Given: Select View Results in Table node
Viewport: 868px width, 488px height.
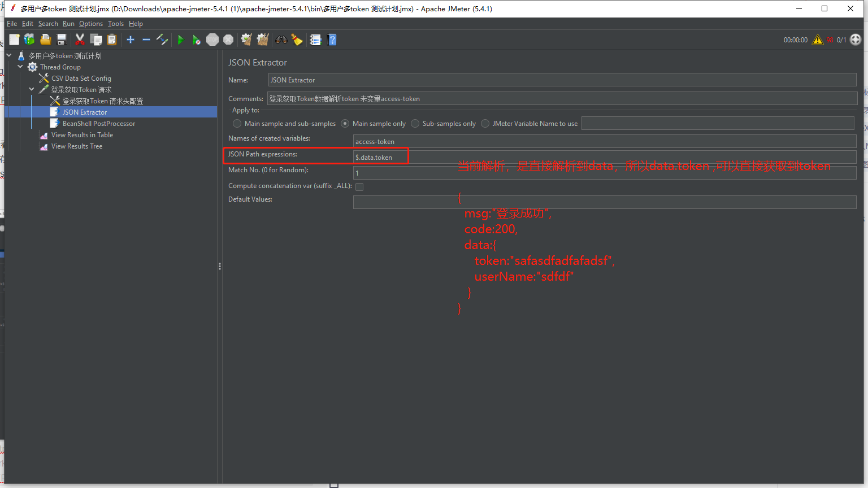Looking at the screenshot, I should [x=82, y=135].
